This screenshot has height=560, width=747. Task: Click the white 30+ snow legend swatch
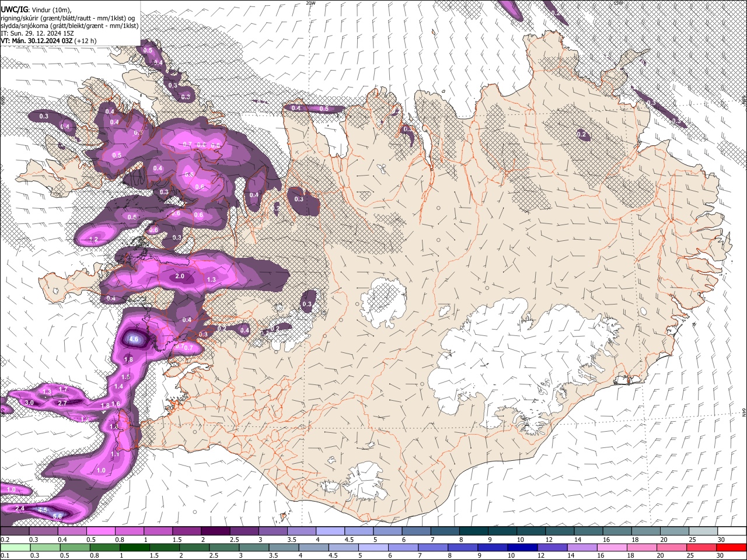pos(732,531)
